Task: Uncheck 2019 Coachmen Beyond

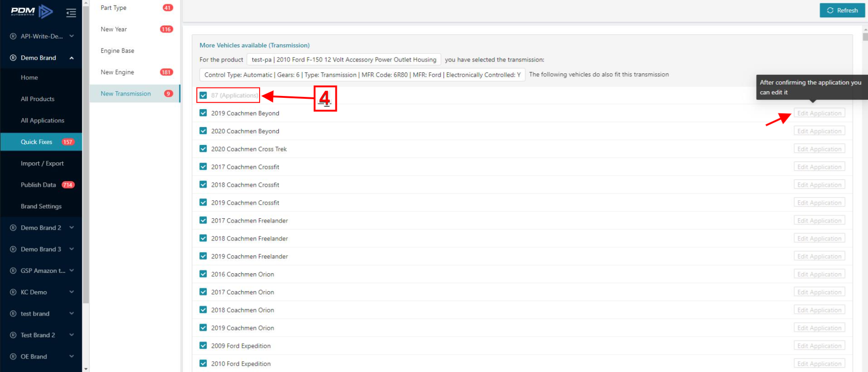Action: (x=203, y=113)
